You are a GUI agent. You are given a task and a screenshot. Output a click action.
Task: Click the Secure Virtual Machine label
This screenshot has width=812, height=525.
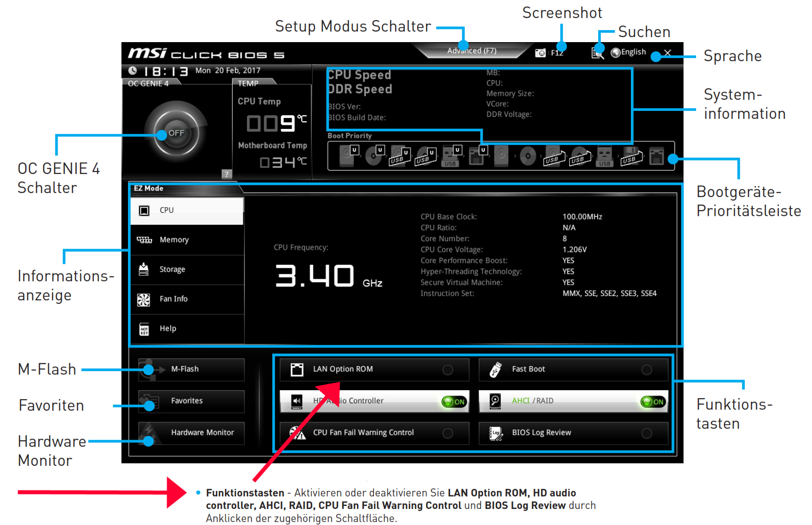[x=461, y=283]
